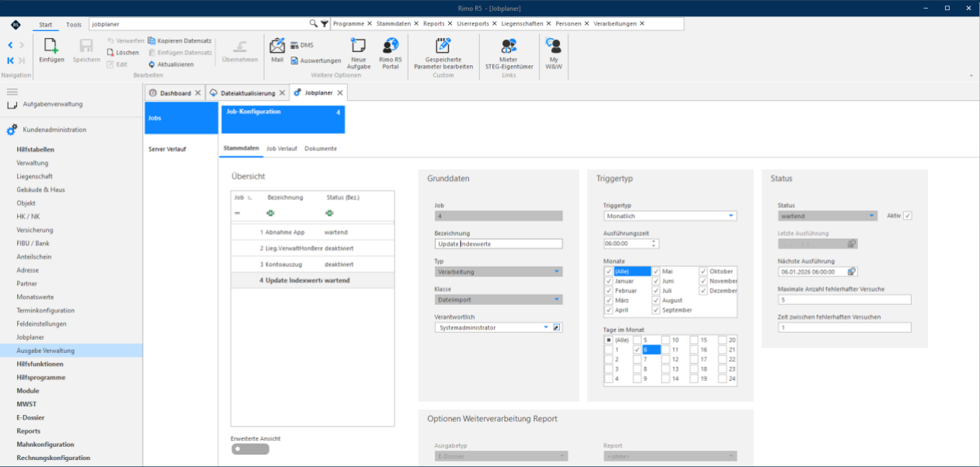Uncheck day 6 in Tage im Monat
Viewport: 980px width, 467px height.
pos(638,350)
